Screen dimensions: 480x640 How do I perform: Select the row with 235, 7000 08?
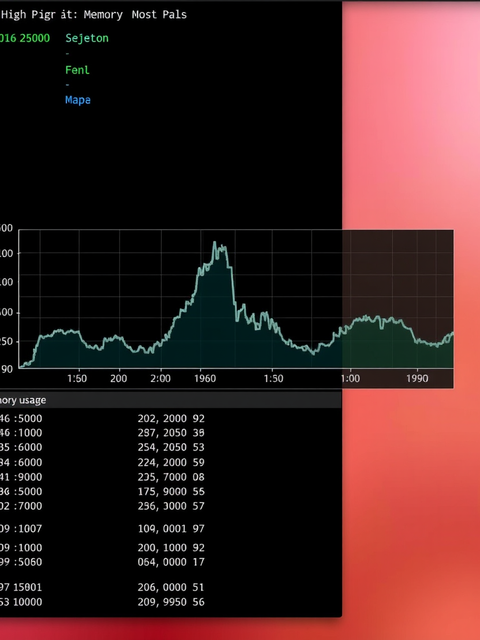[171, 477]
